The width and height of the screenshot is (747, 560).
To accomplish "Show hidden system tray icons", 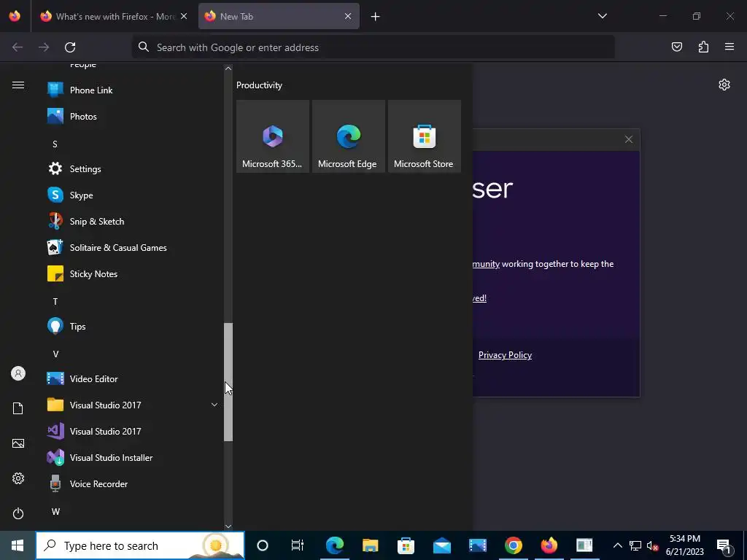I will [617, 545].
